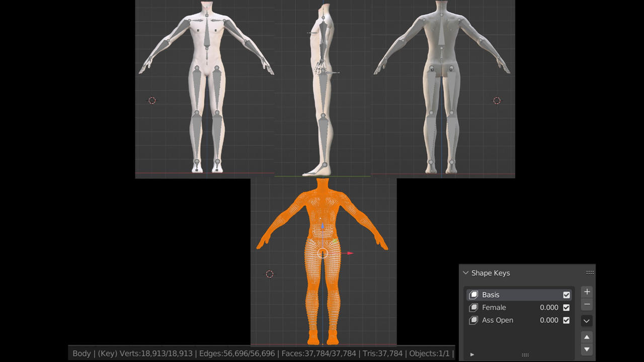Toggle the Female shape key checkbox
The height and width of the screenshot is (362, 644).
(x=567, y=308)
